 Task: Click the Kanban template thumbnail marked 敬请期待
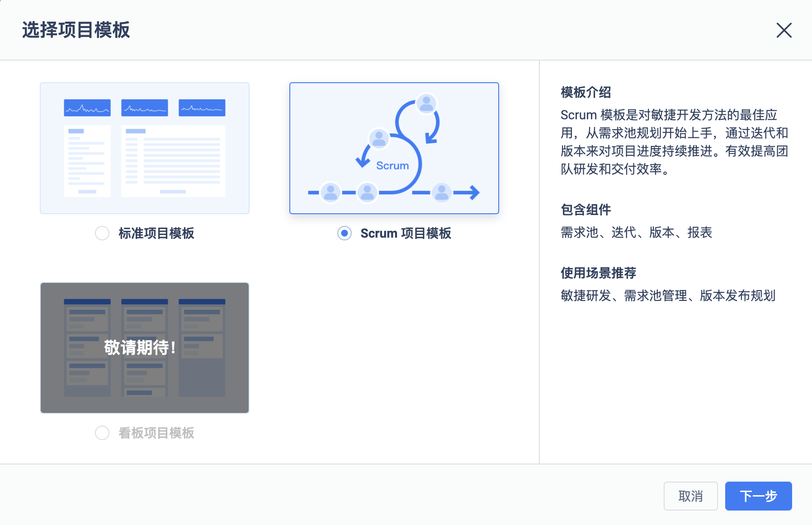click(x=145, y=348)
